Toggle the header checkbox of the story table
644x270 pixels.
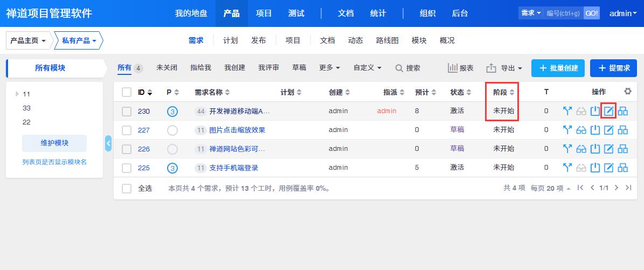127,93
